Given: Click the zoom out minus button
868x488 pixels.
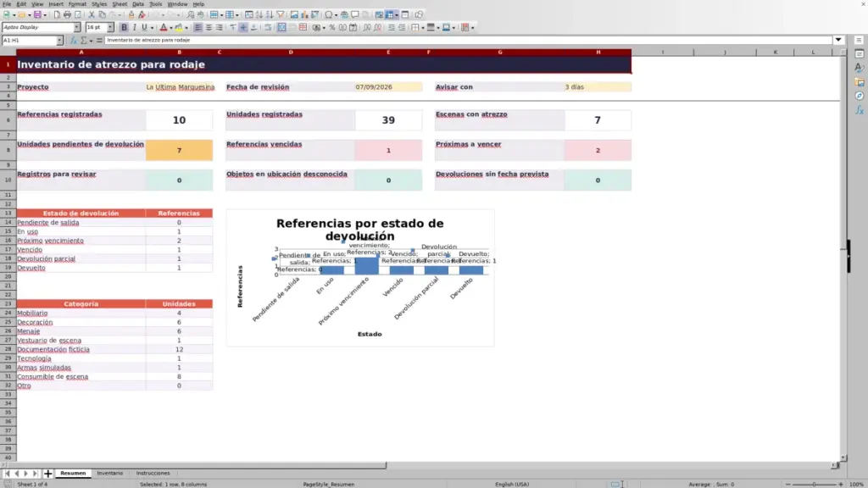Looking at the screenshot, I should [x=787, y=484].
